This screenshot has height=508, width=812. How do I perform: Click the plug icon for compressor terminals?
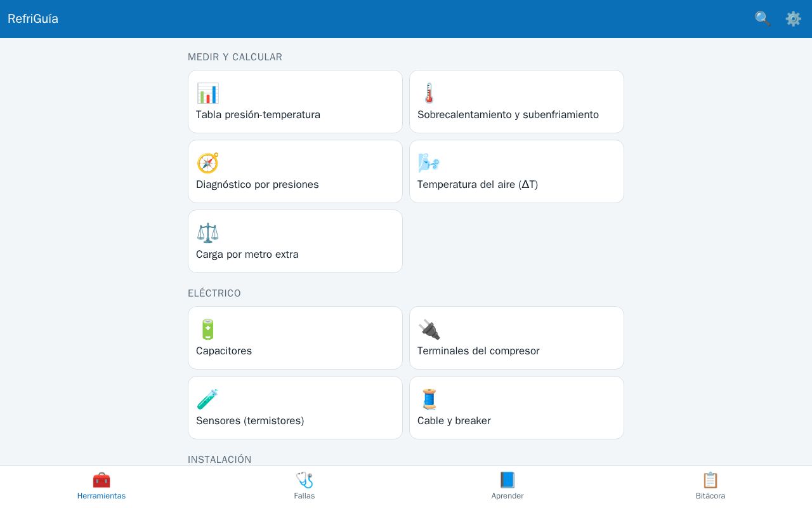[x=429, y=330]
